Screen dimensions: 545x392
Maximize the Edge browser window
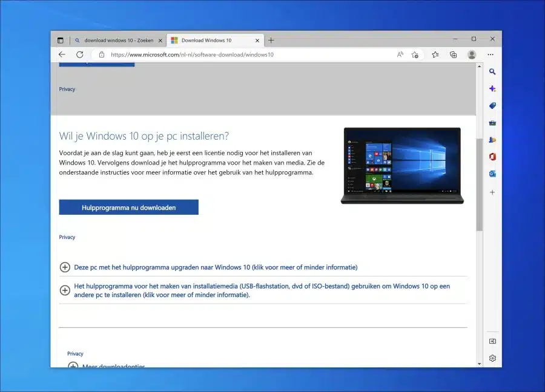(x=474, y=39)
